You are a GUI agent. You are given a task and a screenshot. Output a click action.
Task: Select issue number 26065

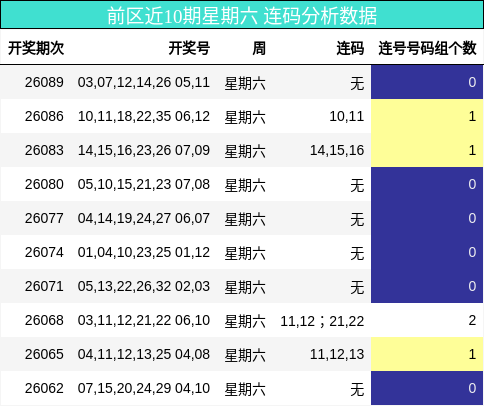point(44,354)
